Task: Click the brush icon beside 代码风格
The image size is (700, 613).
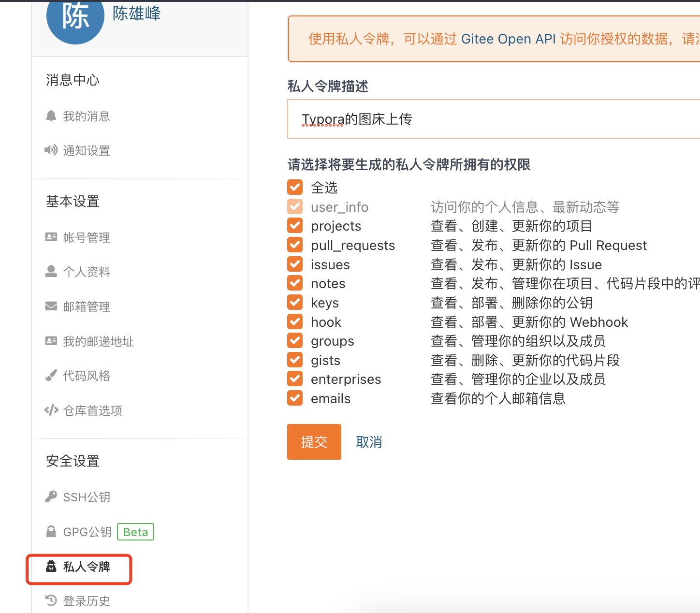Action: tap(51, 376)
